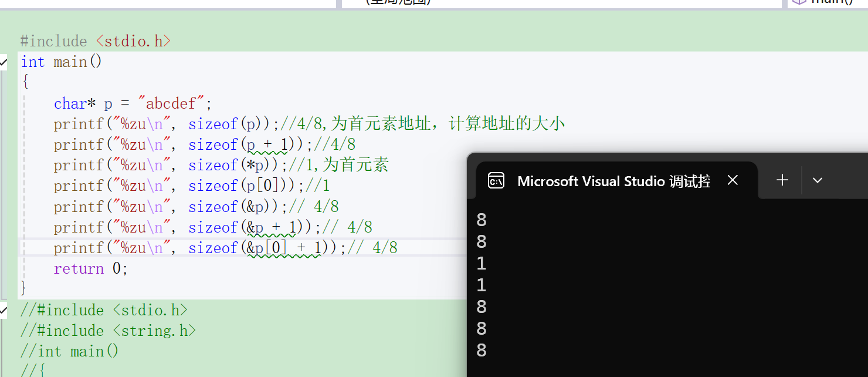The height and width of the screenshot is (377, 868).
Task: Select the Microsoft Visual Studio 调试控 tab
Action: [616, 181]
